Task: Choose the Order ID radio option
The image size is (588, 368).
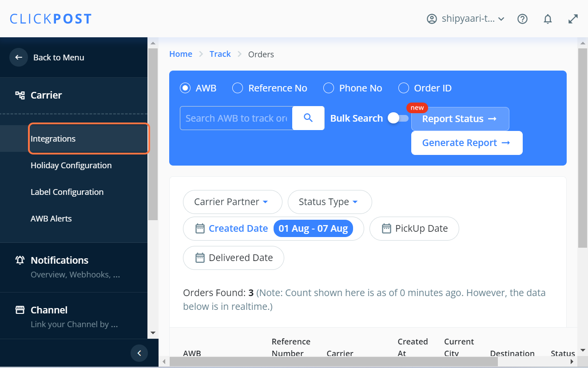Action: [x=404, y=88]
